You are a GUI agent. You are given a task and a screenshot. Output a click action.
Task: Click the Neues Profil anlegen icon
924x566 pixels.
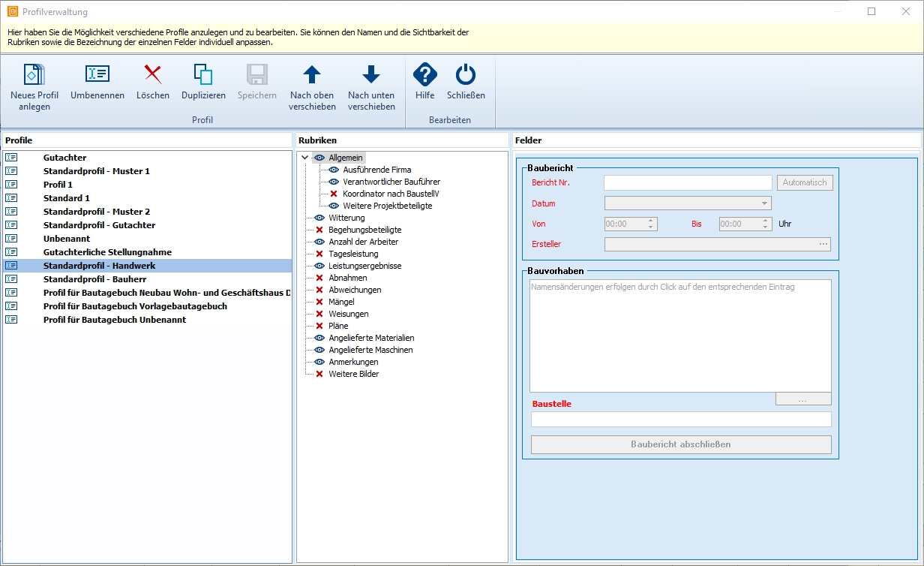[x=34, y=75]
